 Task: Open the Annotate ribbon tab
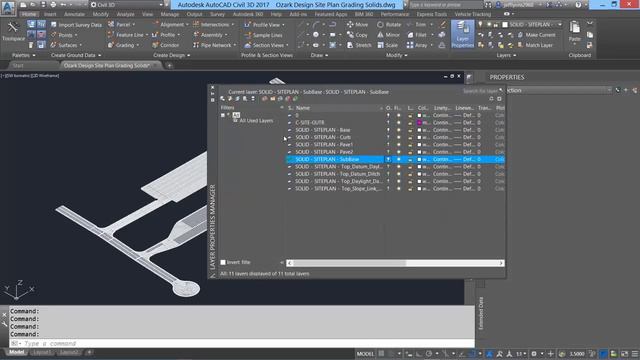[x=75, y=14]
